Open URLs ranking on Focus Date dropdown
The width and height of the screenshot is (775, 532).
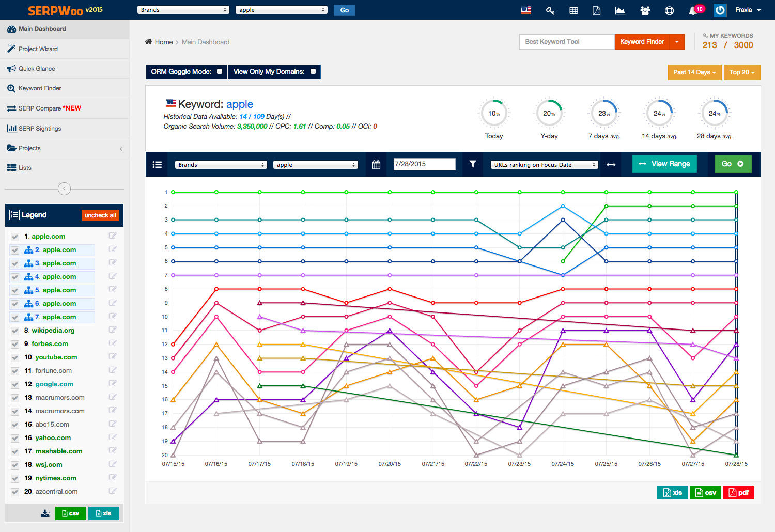pos(544,165)
